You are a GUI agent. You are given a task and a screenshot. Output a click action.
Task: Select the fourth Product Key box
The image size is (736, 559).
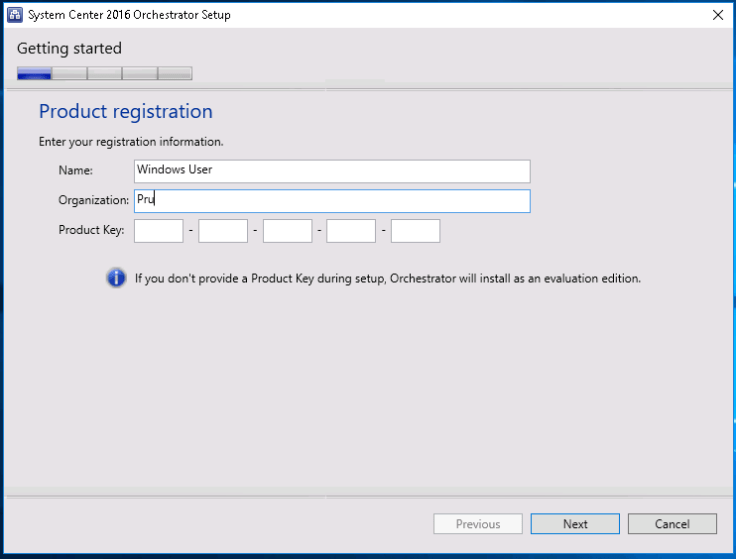[x=351, y=231]
